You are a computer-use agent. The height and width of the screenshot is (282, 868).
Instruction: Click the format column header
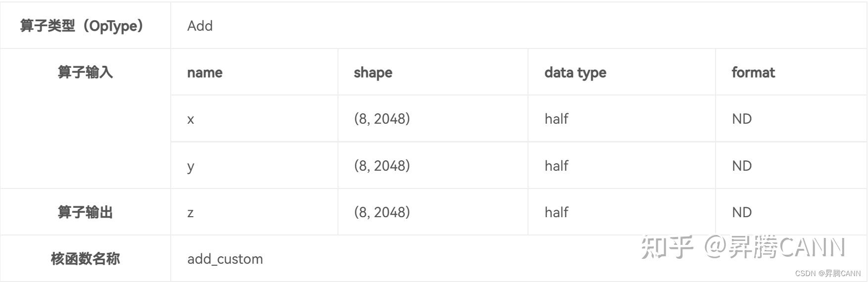(753, 72)
